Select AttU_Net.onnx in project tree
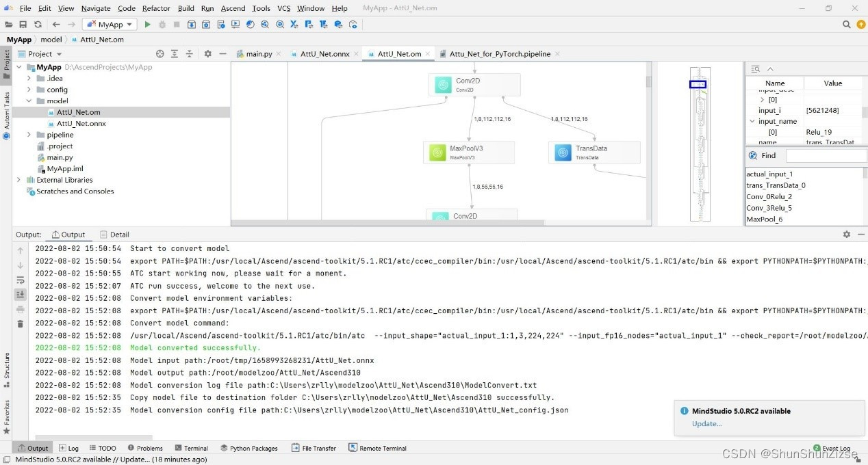Viewport: 868px width, 465px height. tap(81, 124)
